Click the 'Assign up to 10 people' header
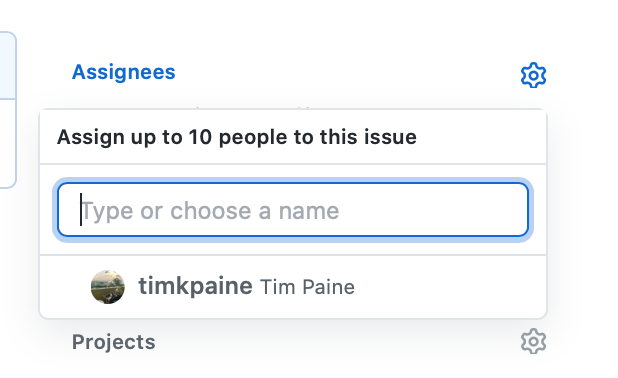This screenshot has height=378, width=618. click(237, 137)
